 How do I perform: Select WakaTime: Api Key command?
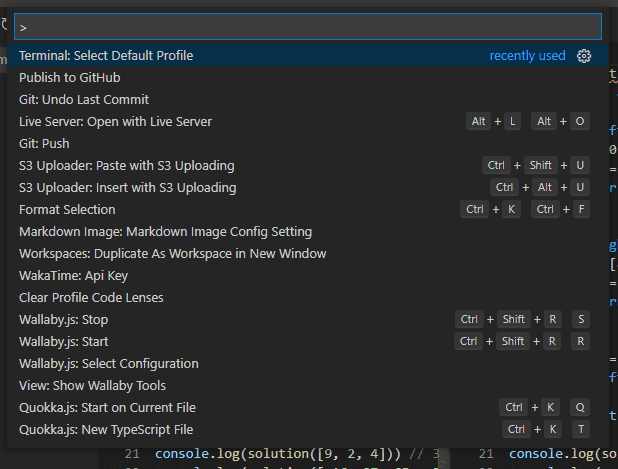coord(308,275)
